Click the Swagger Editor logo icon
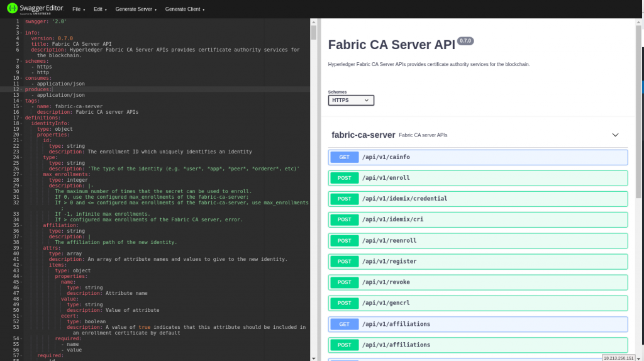Image resolution: width=644 pixels, height=361 pixels. (x=12, y=9)
